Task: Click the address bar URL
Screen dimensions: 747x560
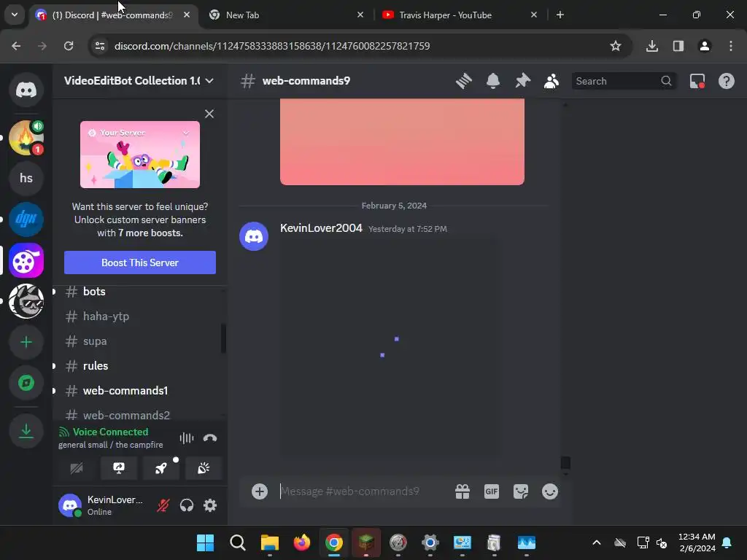Action: pos(272,46)
